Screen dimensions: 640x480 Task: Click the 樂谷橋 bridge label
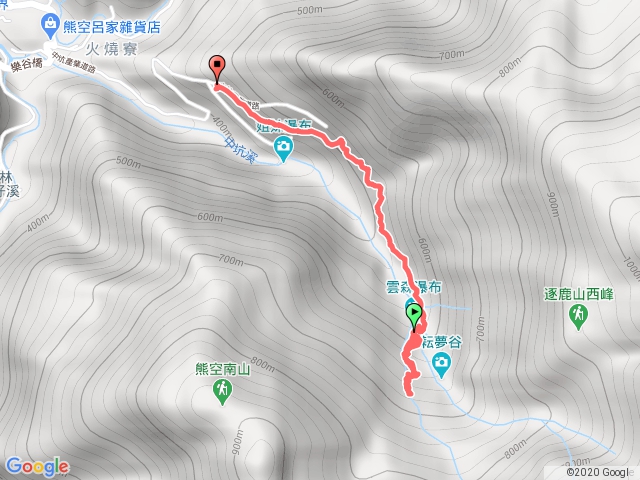pyautogui.click(x=27, y=64)
